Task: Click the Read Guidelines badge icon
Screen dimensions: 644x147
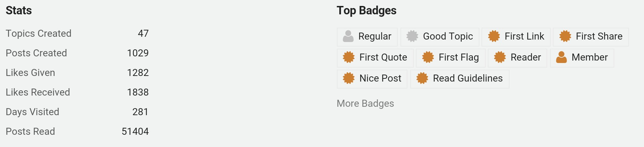Action: [422, 78]
